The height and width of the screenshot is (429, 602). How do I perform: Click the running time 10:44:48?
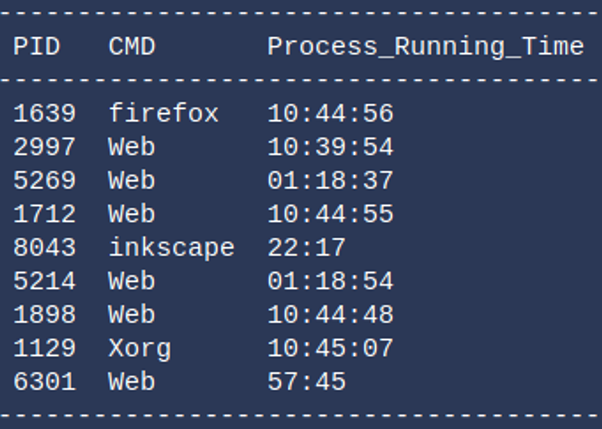330,315
